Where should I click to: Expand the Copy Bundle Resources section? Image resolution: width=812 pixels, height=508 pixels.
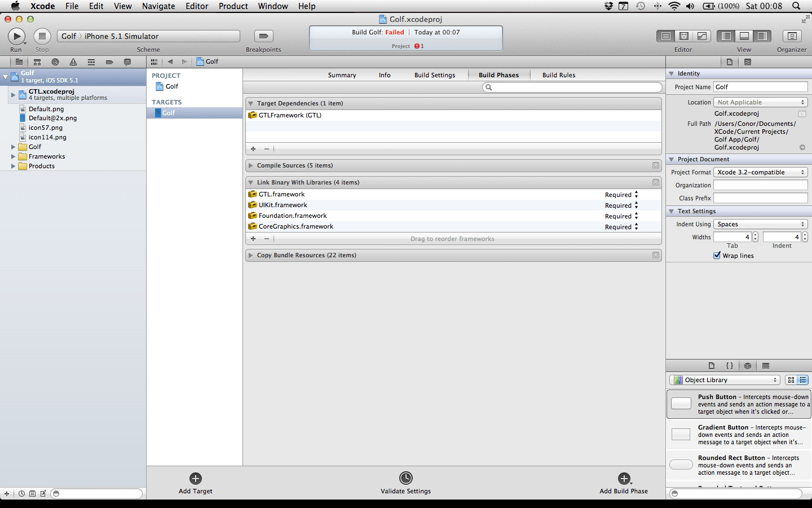pos(251,255)
